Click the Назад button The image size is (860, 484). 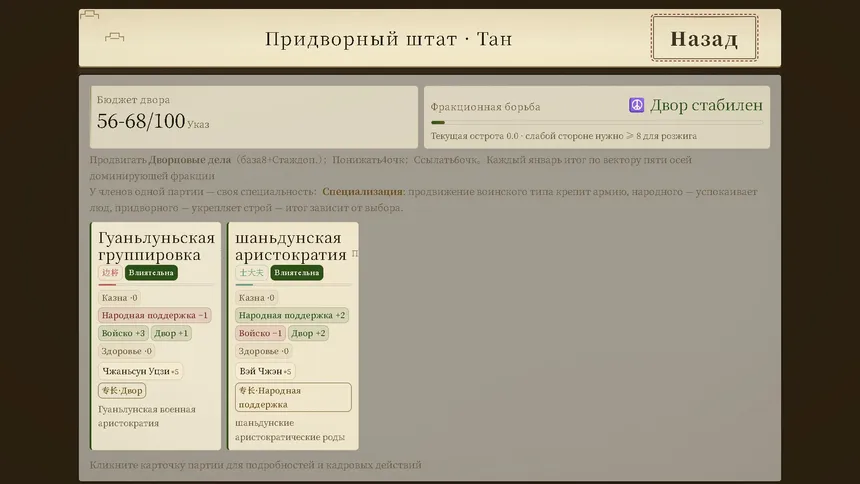click(x=704, y=38)
